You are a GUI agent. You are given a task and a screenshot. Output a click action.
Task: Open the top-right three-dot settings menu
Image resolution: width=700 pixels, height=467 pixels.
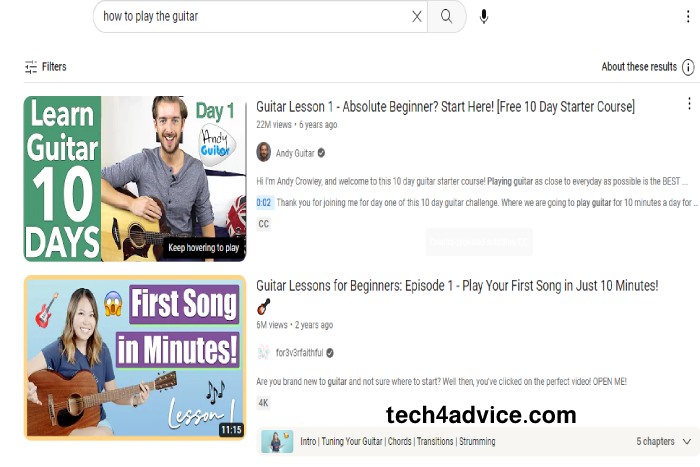pyautogui.click(x=688, y=17)
